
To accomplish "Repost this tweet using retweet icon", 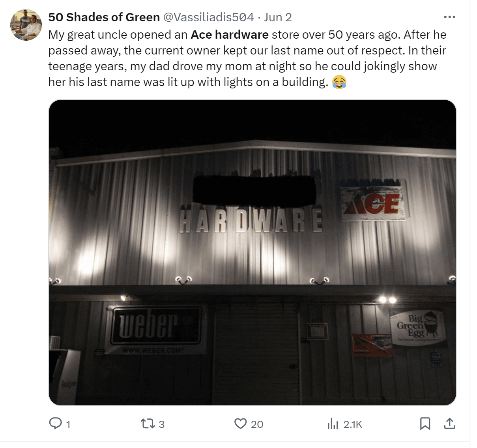I will (x=148, y=424).
